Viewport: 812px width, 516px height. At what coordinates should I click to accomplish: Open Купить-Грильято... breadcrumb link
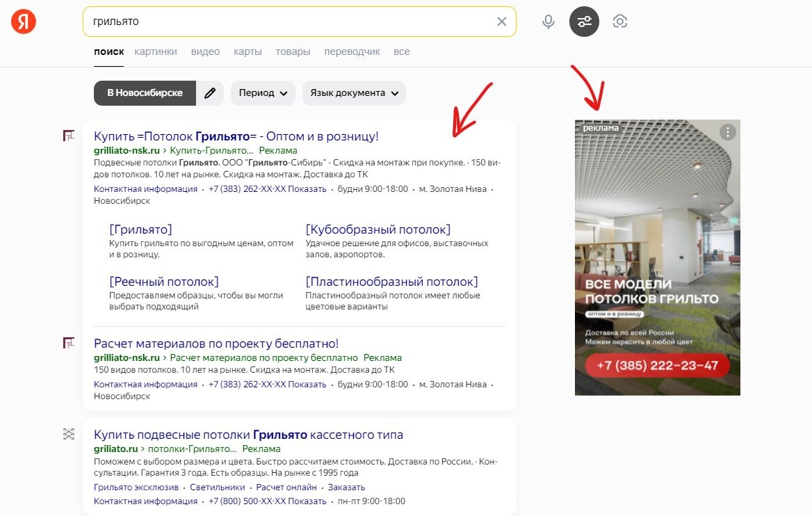coord(211,150)
